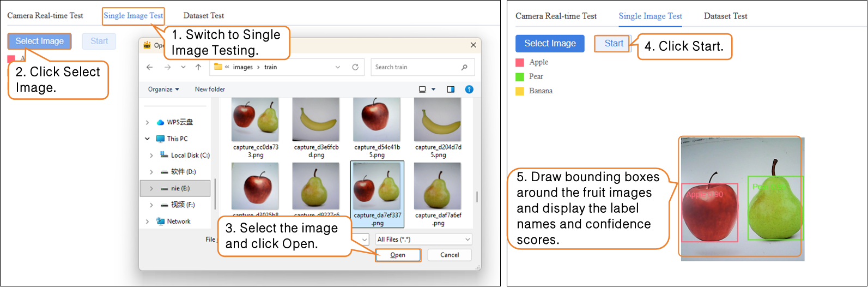Click the search magnifier icon
Image resolution: width=868 pixels, height=287 pixels.
tap(464, 67)
